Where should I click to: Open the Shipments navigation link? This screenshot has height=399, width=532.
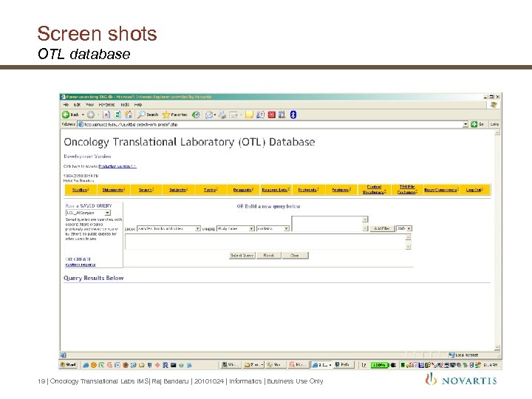pyautogui.click(x=114, y=190)
